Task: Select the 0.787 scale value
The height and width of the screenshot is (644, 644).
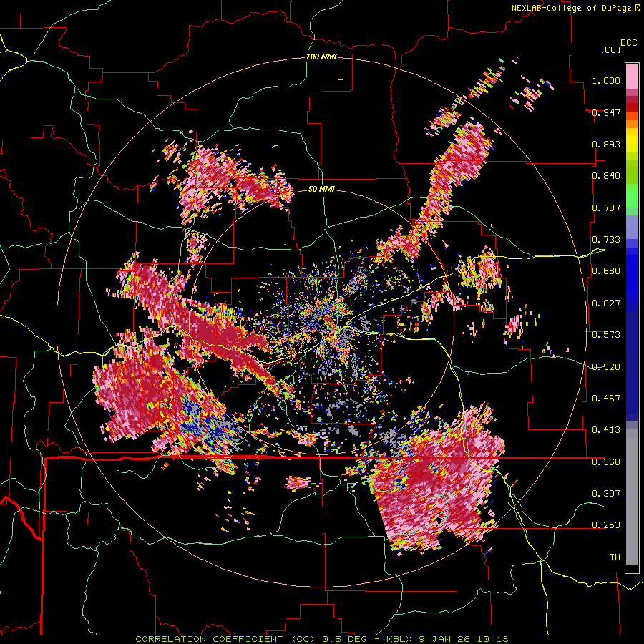Action: tap(606, 208)
